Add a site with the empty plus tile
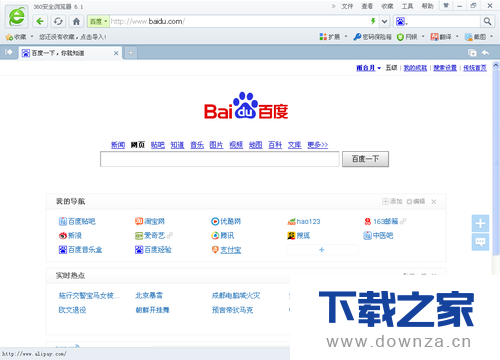Screen dimensions: 500x360 pyautogui.click(x=322, y=250)
